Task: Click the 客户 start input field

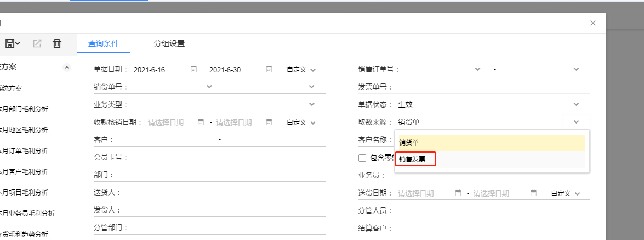Action: pos(165,140)
